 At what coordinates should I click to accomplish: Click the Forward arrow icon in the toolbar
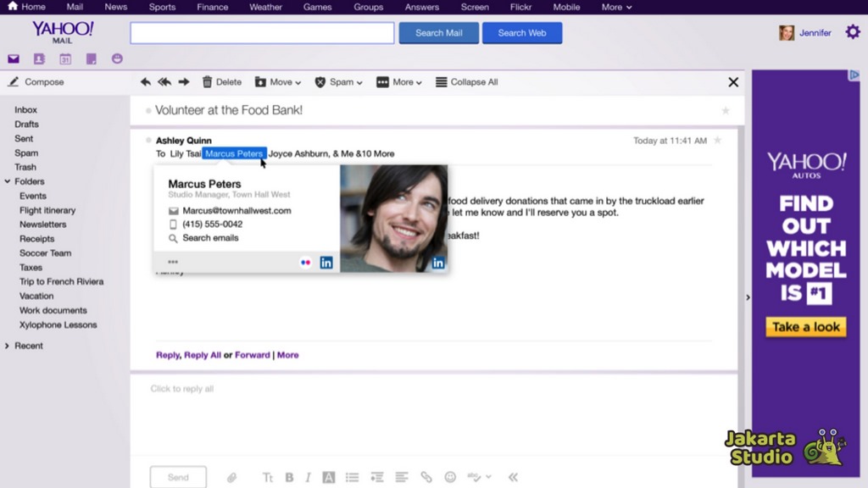click(184, 82)
